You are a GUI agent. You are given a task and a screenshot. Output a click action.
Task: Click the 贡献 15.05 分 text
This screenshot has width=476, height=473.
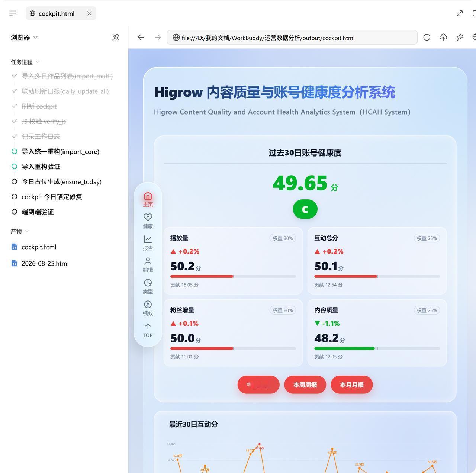184,285
